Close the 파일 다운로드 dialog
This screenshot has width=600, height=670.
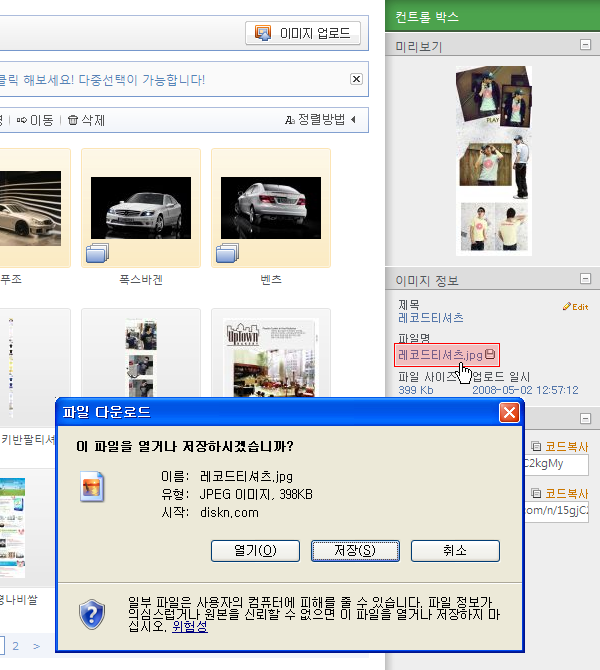coord(509,413)
